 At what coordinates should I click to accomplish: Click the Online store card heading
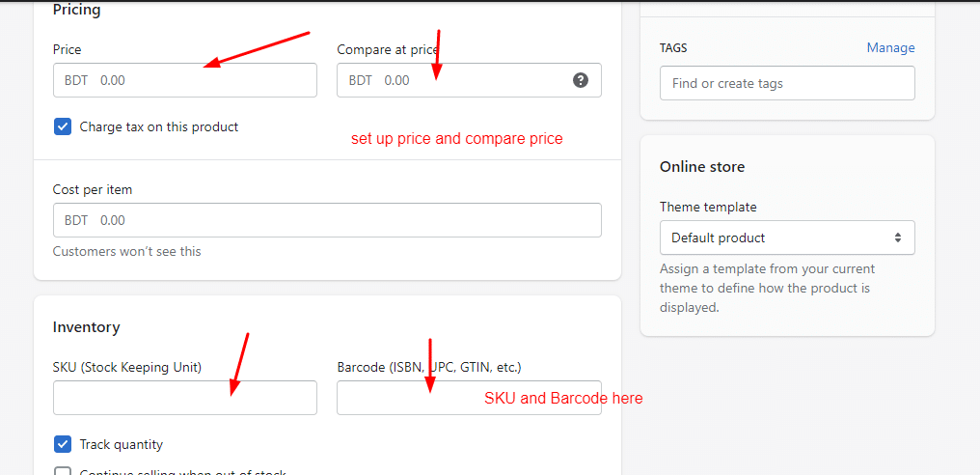pos(702,167)
